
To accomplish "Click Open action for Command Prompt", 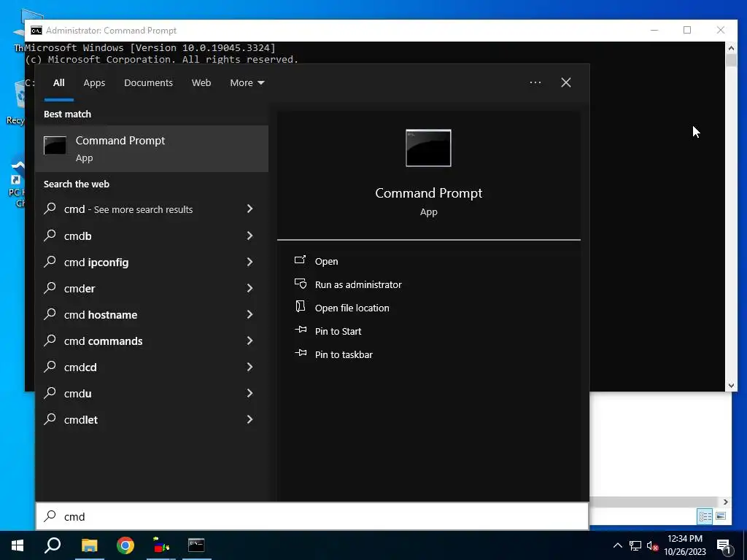I will coord(326,262).
